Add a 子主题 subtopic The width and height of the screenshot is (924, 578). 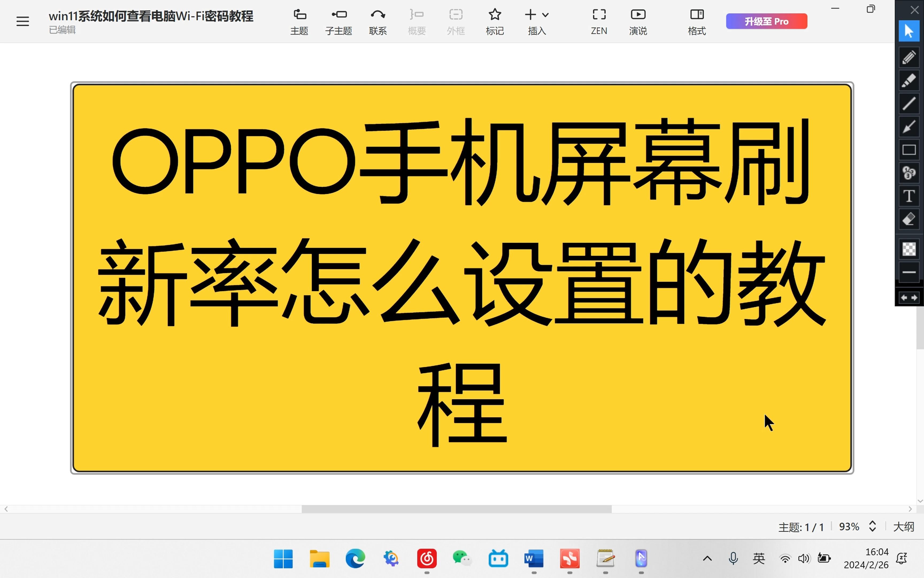coord(339,22)
